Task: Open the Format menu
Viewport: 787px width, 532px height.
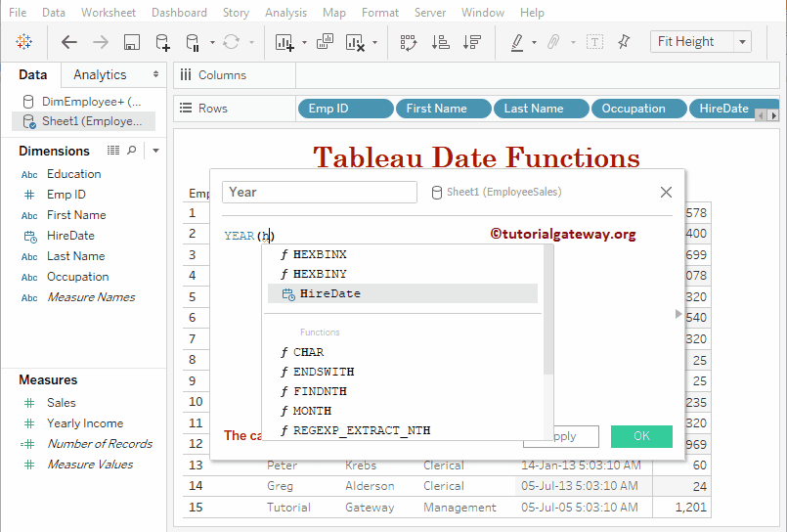Action: [380, 13]
